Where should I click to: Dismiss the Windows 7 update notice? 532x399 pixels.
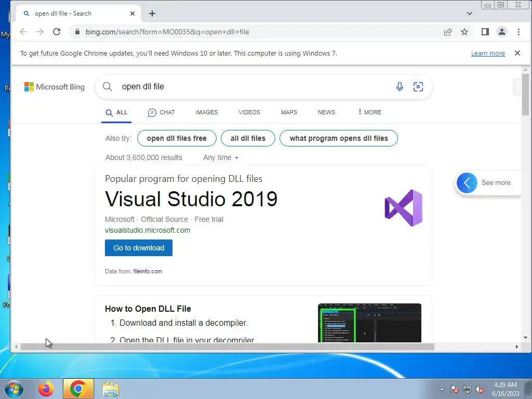point(517,53)
